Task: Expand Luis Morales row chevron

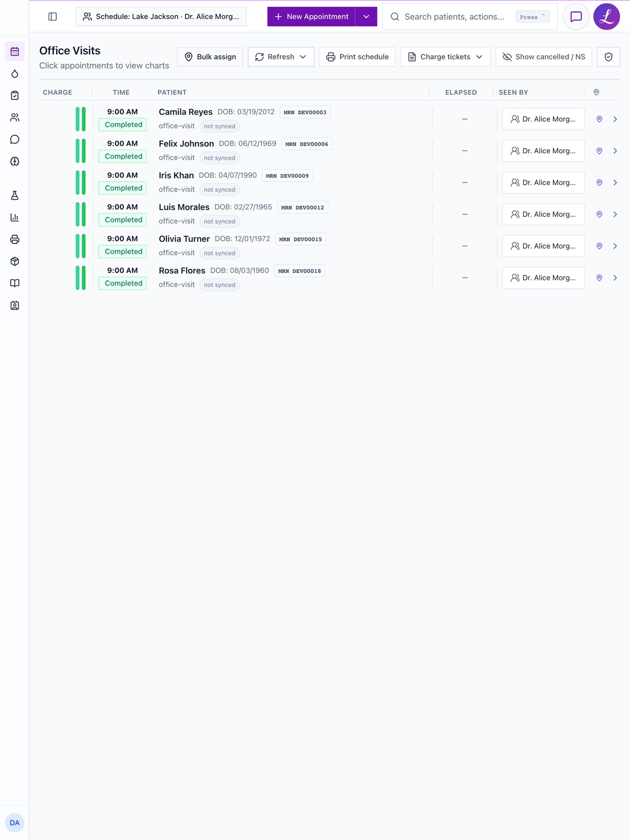Action: coord(615,214)
